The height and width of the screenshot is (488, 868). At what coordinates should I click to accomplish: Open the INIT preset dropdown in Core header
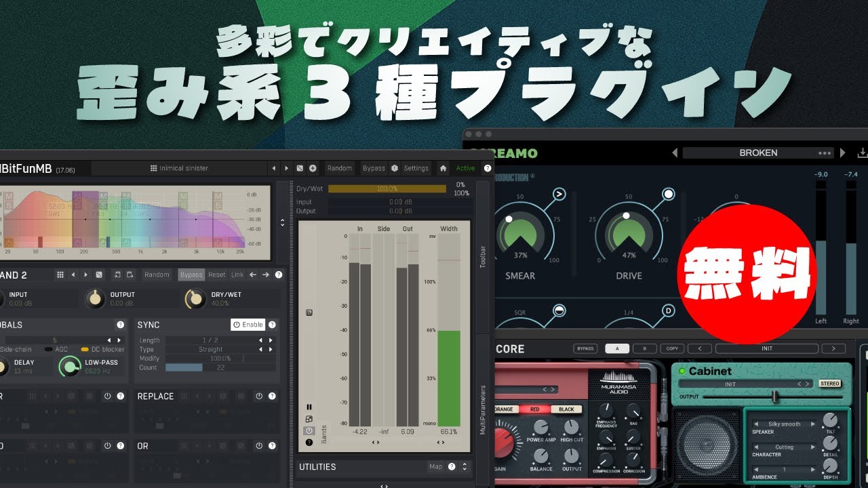point(767,348)
